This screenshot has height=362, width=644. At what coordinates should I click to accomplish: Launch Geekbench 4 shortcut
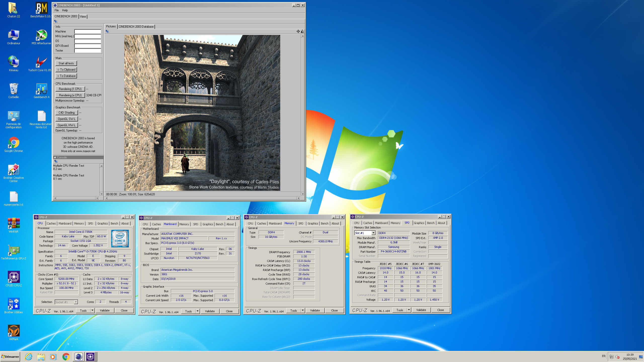[41, 91]
